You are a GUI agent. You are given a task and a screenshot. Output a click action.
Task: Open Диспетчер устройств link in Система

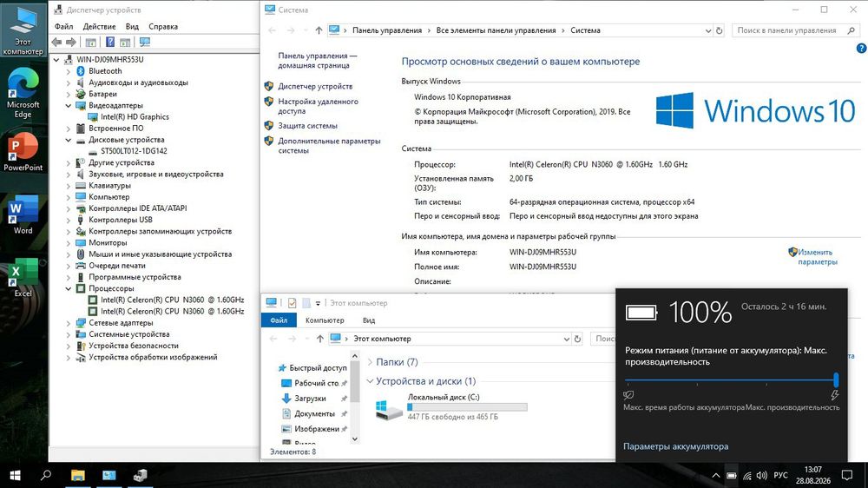[315, 87]
